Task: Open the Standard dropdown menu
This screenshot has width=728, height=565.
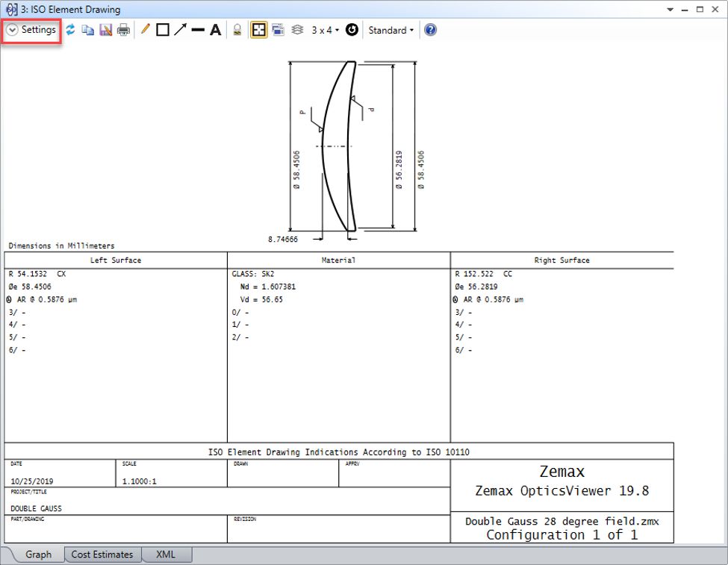Action: point(391,31)
